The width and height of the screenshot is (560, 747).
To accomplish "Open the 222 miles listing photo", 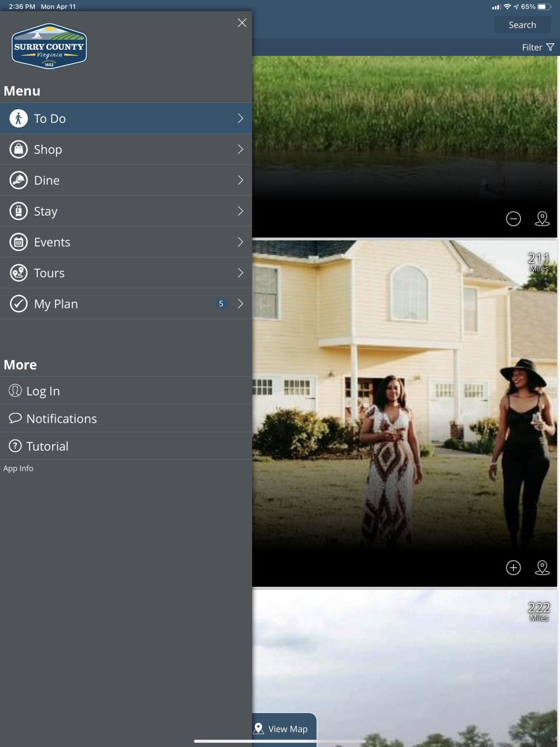I will (x=404, y=668).
